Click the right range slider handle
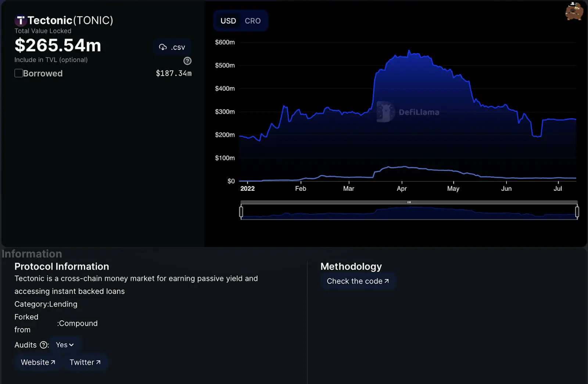The image size is (588, 384). click(x=577, y=212)
